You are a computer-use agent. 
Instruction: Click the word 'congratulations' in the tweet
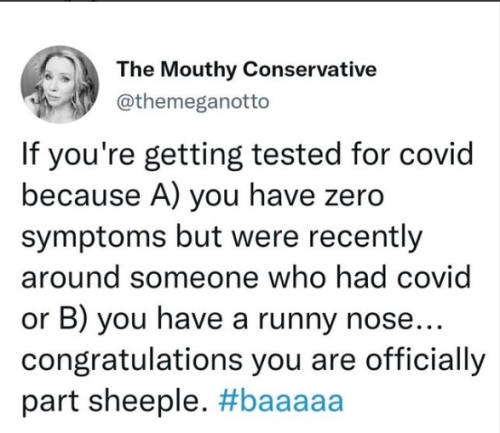132,362
